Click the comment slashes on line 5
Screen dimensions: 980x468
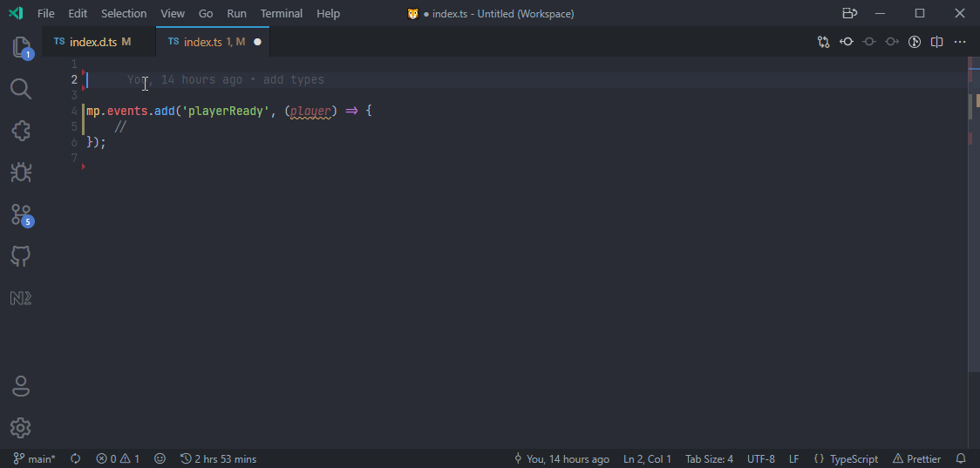(x=120, y=127)
